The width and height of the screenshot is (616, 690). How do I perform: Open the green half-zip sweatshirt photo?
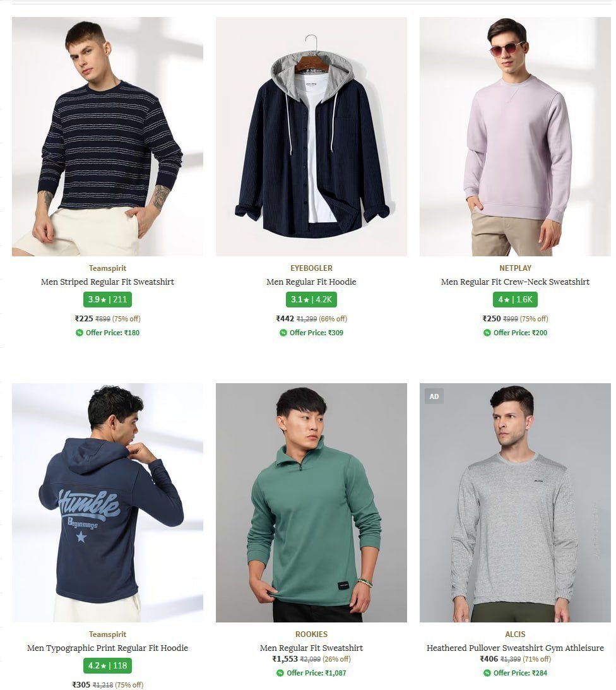click(x=311, y=503)
